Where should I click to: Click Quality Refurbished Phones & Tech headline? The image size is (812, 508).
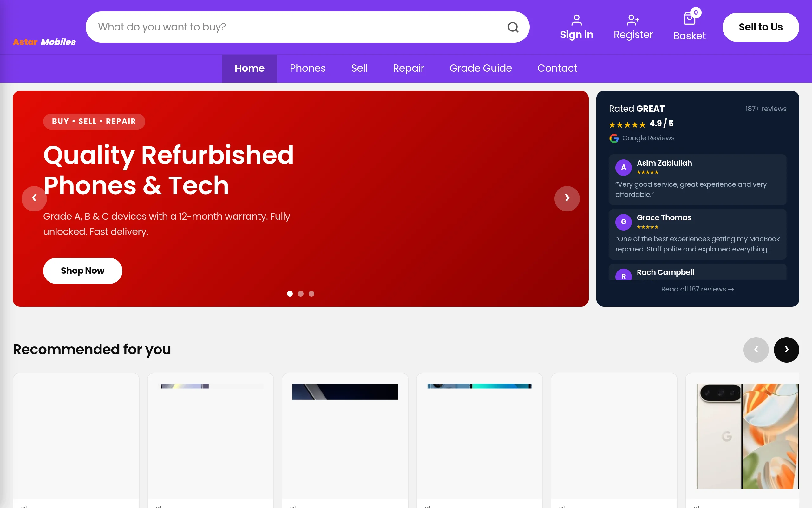[168, 170]
